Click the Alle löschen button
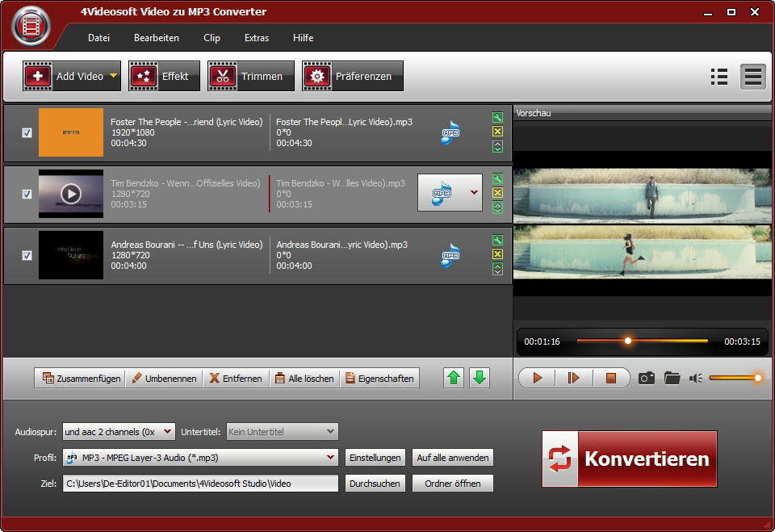775x532 pixels. (x=304, y=379)
